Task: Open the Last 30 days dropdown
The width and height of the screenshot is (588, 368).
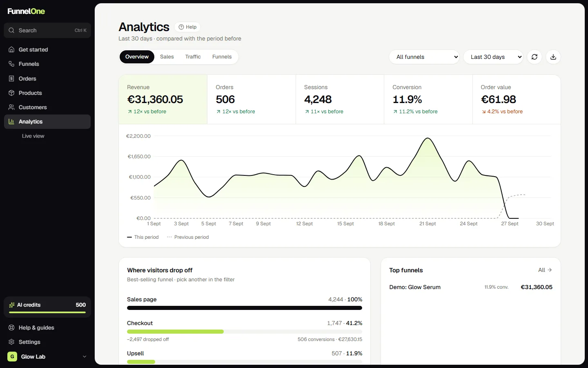Action: 493,57
